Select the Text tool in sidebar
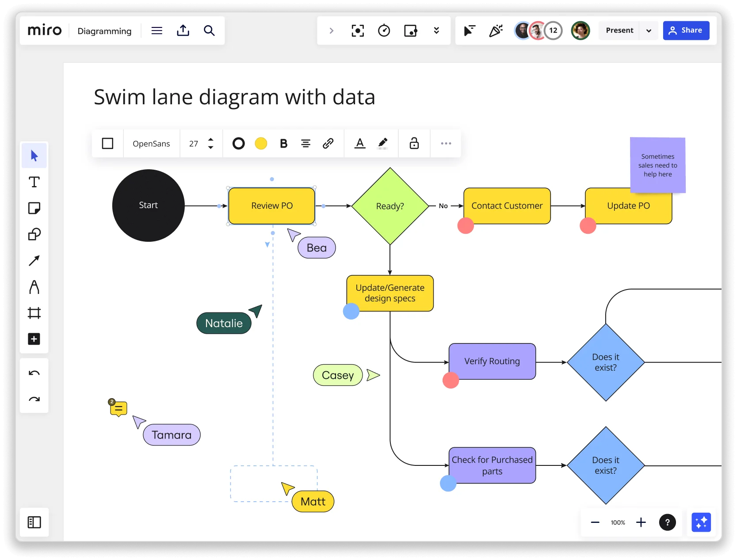Image resolution: width=737 pixels, height=560 pixels. coord(34,182)
